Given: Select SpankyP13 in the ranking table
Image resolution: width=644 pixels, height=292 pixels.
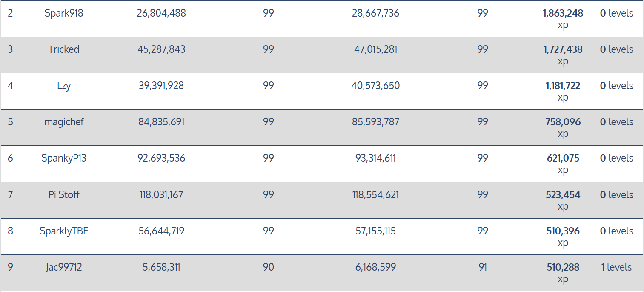Looking at the screenshot, I should (x=64, y=158).
